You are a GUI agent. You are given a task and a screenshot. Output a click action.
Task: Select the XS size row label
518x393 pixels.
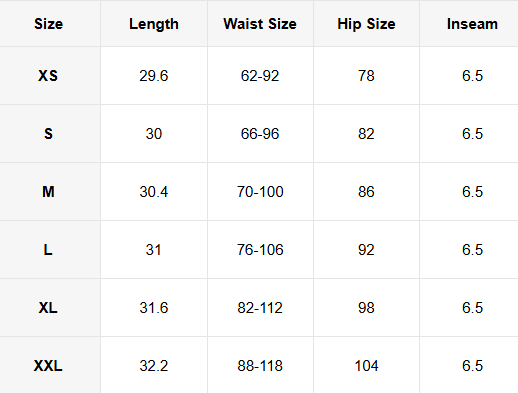pyautogui.click(x=48, y=76)
